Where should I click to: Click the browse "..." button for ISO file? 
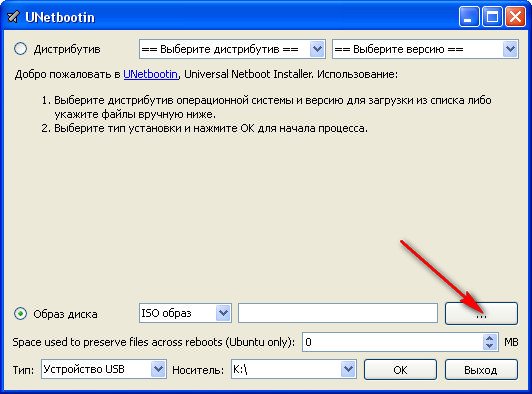click(x=481, y=313)
